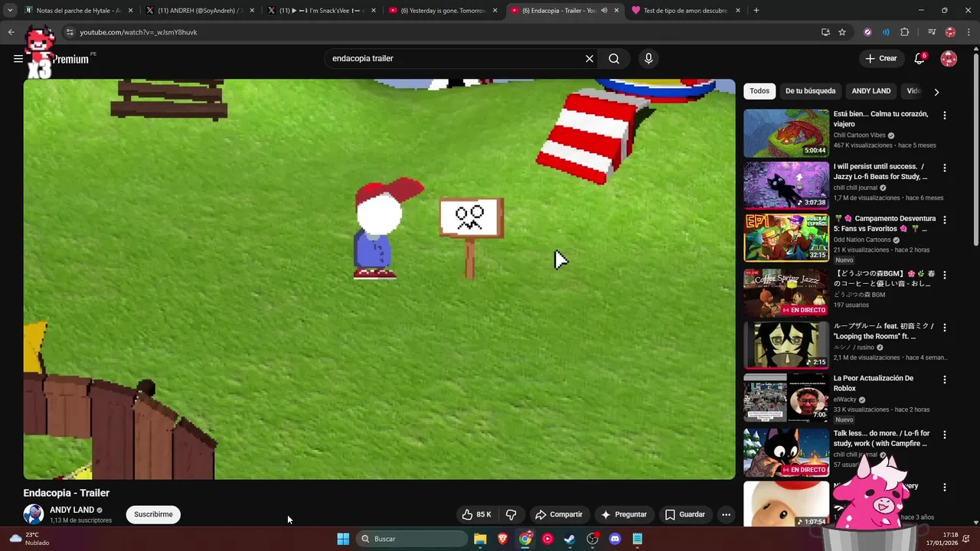Screen dimensions: 980x551
Task: Click the Odd Nation Cartoons channel name
Action: pyautogui.click(x=862, y=240)
